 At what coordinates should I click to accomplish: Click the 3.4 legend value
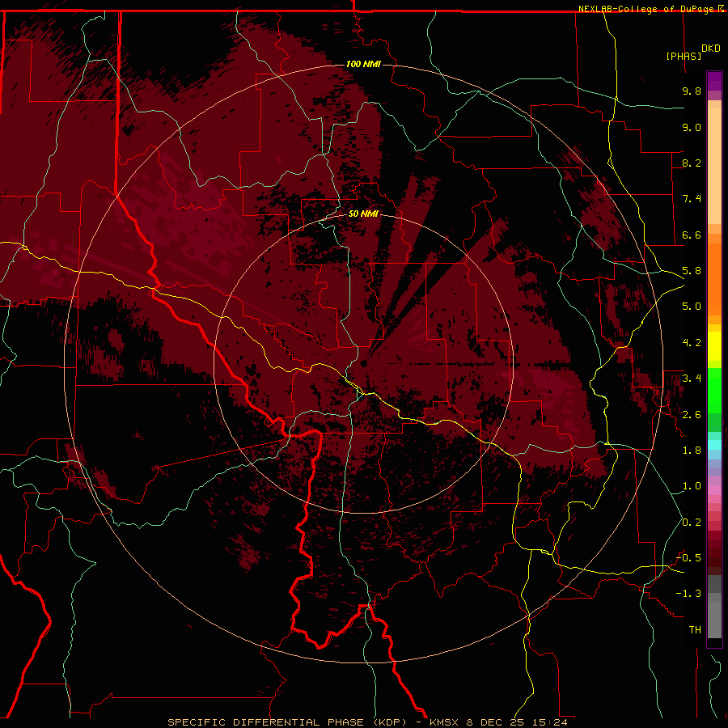[x=692, y=379]
